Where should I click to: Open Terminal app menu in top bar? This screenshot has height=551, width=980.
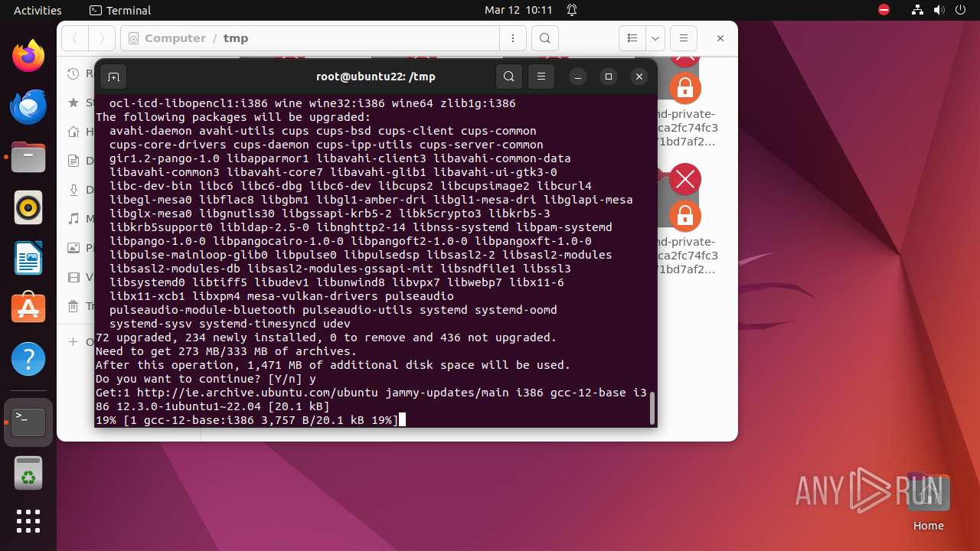coord(120,10)
